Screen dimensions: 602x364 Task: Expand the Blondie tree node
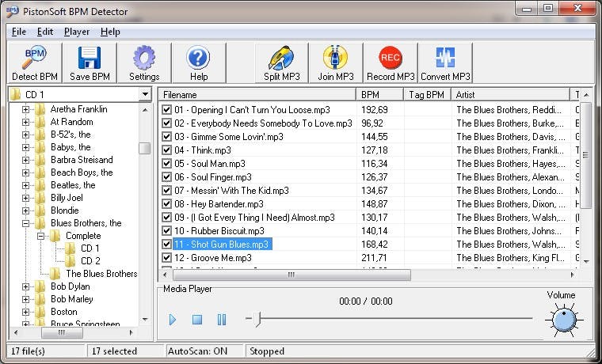click(25, 210)
